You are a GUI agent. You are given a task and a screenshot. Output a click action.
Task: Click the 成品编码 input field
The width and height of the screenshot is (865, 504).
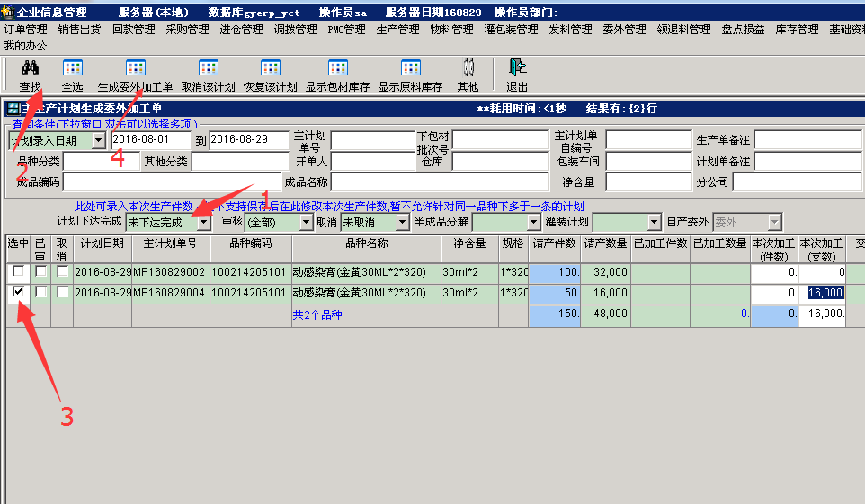click(x=171, y=182)
